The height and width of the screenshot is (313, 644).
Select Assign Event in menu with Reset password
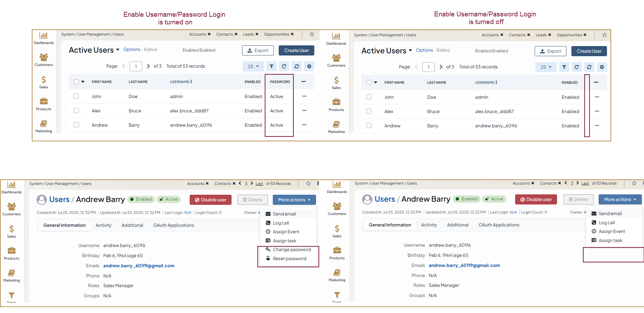point(286,232)
